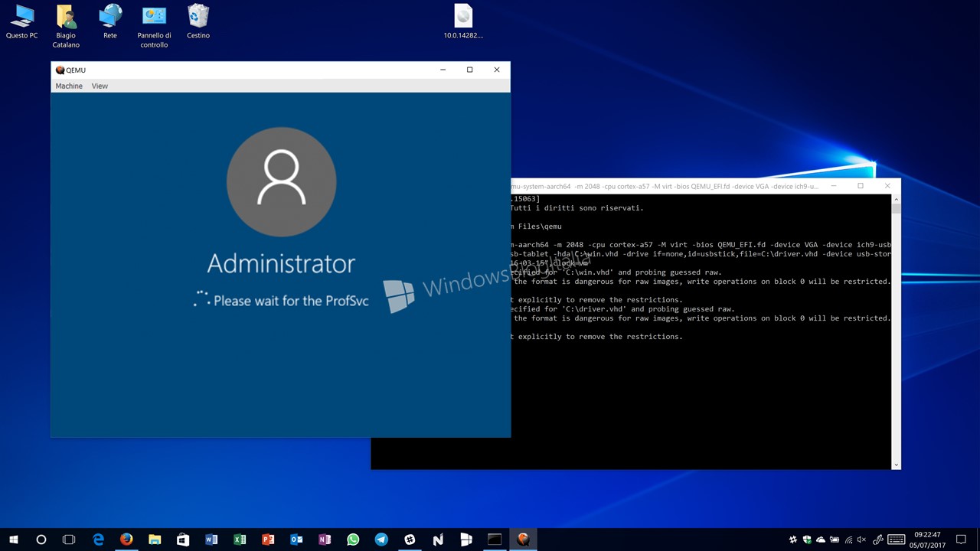
Task: Maximize the command prompt window
Action: [861, 186]
